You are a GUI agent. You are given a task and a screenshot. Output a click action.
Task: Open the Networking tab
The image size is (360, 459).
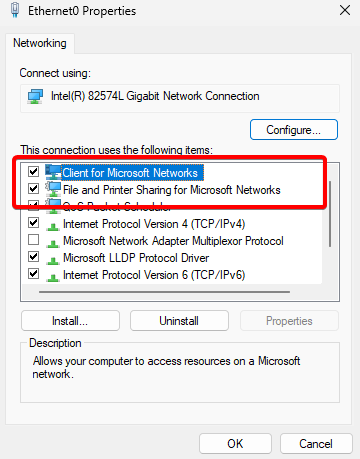tap(40, 43)
